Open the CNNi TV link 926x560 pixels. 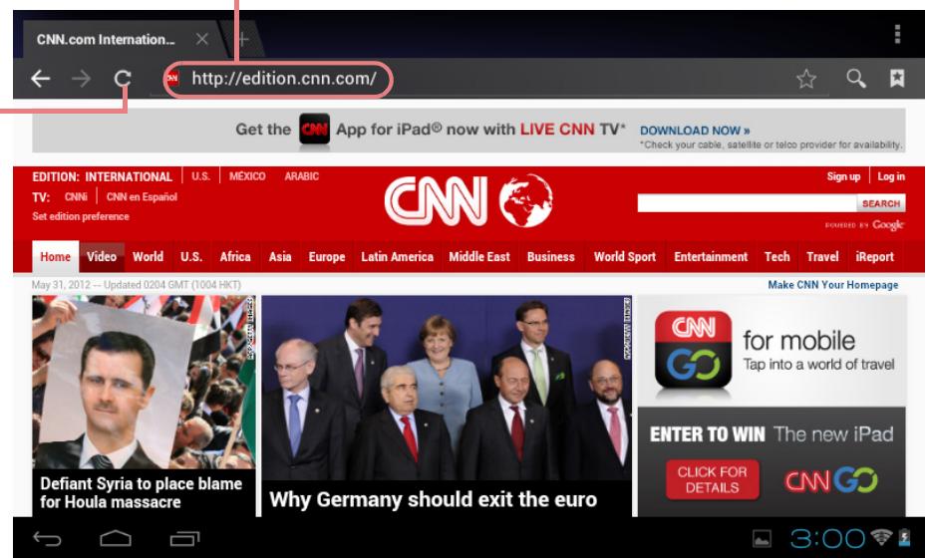coord(76,197)
